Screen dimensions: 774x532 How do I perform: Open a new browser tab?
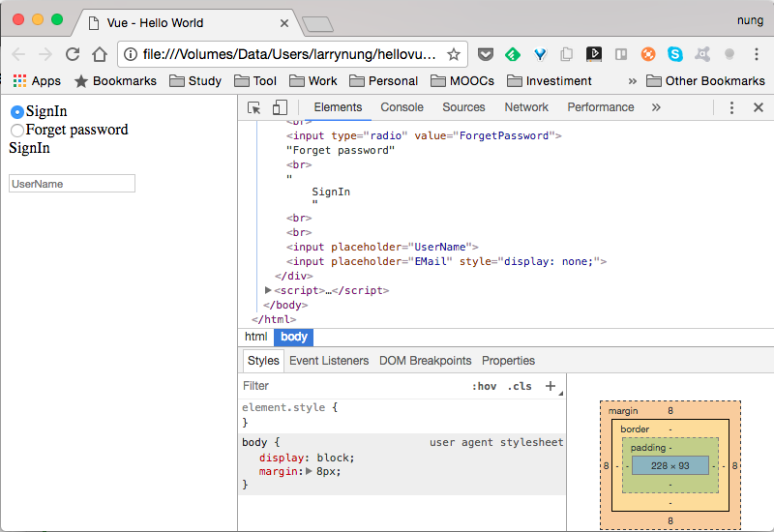[x=317, y=24]
